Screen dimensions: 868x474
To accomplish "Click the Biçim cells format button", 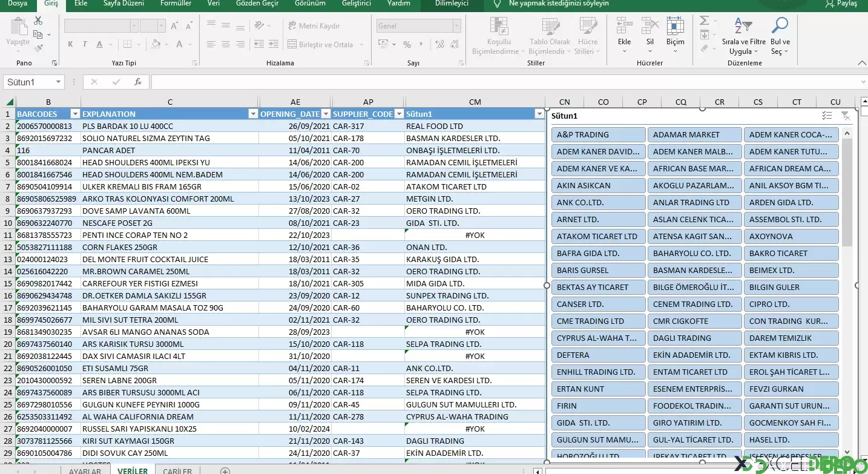I will (x=676, y=36).
